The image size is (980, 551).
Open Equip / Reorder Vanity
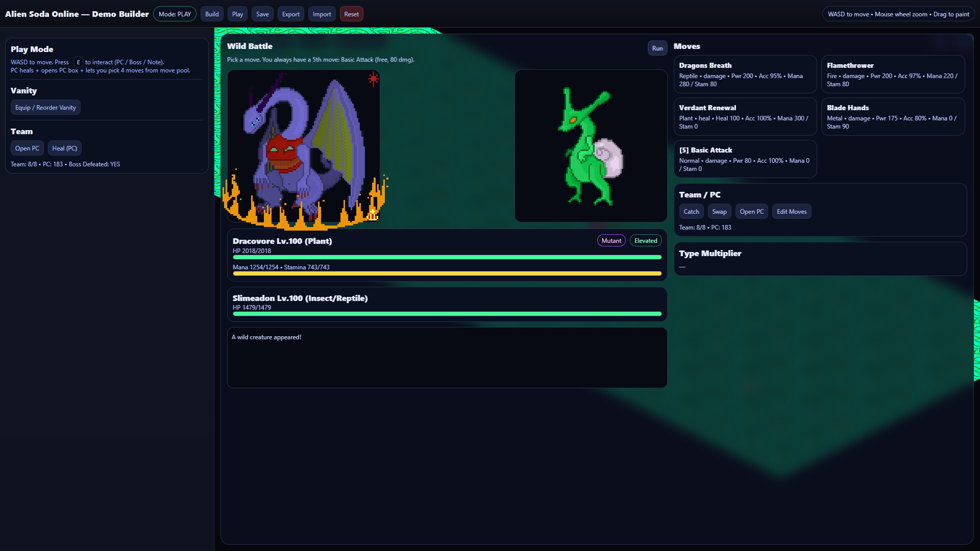tap(45, 107)
